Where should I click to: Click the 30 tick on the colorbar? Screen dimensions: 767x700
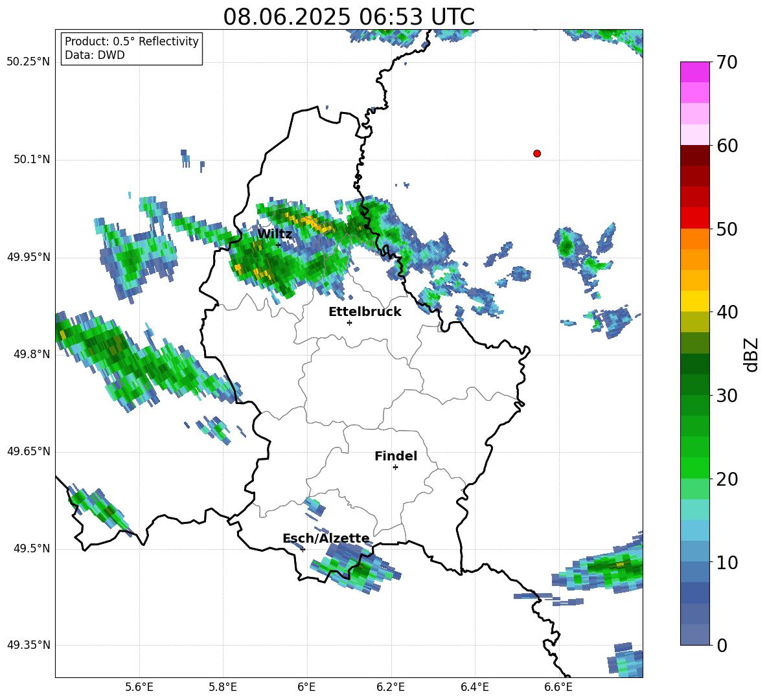727,396
